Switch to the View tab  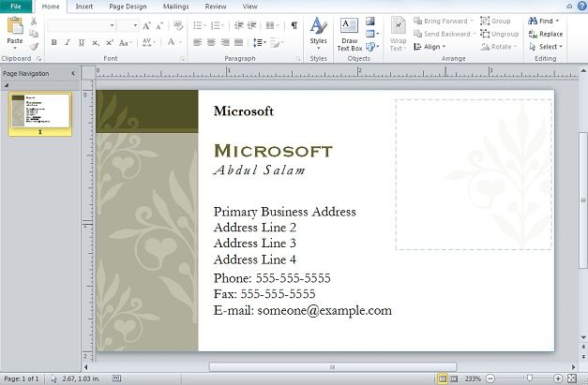pos(249,7)
